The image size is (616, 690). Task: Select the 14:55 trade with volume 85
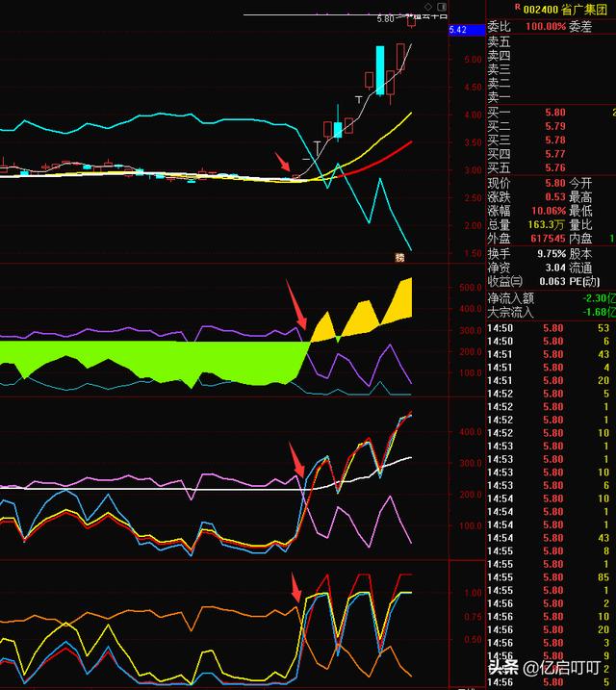point(550,577)
